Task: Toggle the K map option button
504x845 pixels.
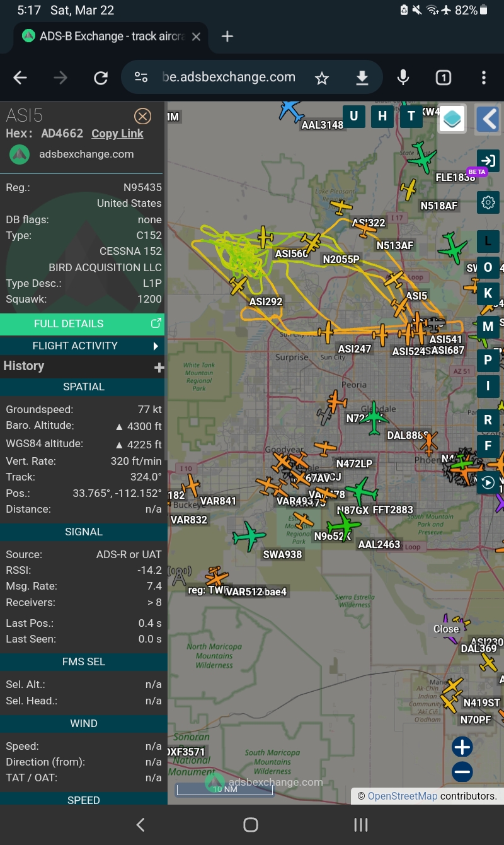Action: coord(488,294)
